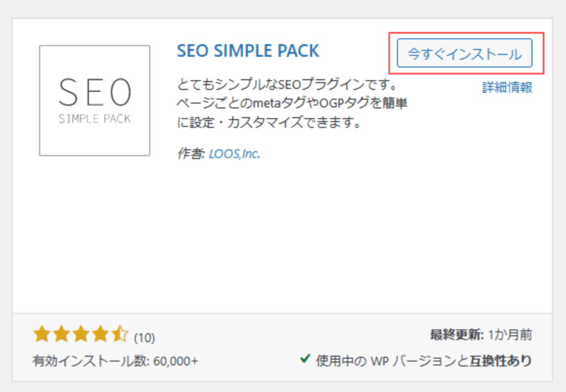Screen dimensions: 566x392
Task: Click the fourth gold rating star
Action: (101, 333)
